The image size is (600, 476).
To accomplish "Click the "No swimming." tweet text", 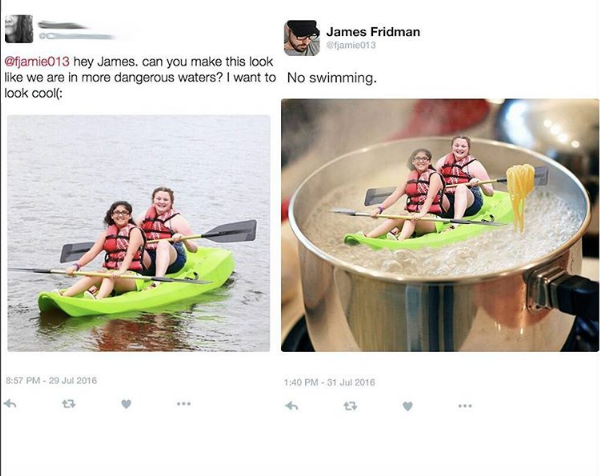I will click(x=332, y=78).
